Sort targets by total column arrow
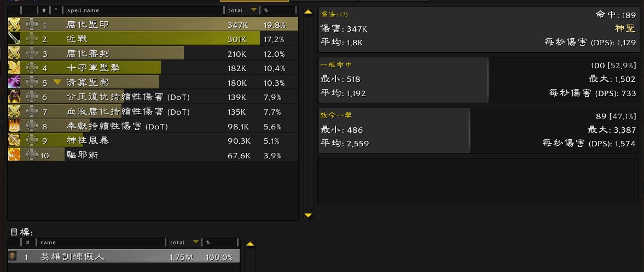644x272 pixels. pos(195,242)
